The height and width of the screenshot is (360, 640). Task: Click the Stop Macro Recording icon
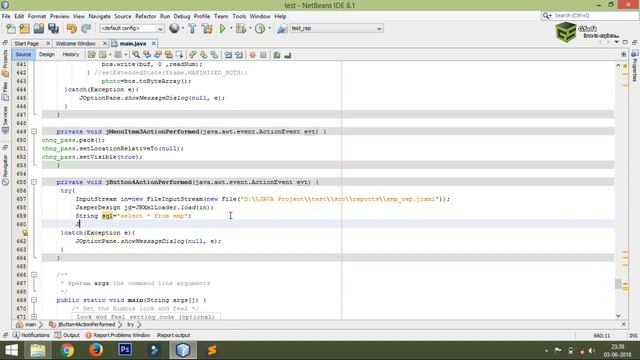tap(263, 55)
